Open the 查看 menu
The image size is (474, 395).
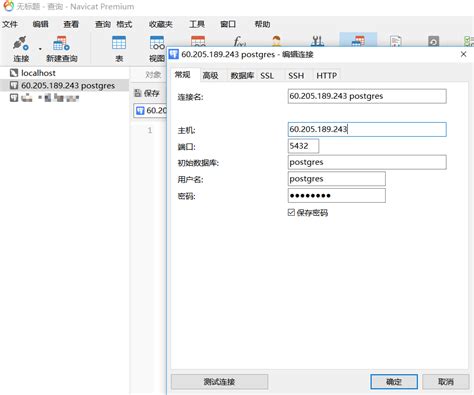click(x=71, y=24)
